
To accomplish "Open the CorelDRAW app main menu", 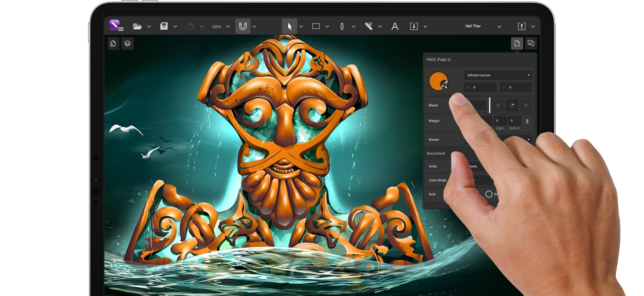I will click(x=116, y=26).
